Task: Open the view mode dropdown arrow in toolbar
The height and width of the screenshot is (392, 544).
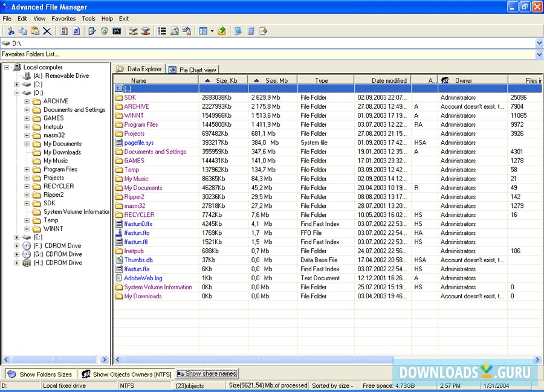Action: click(x=212, y=31)
